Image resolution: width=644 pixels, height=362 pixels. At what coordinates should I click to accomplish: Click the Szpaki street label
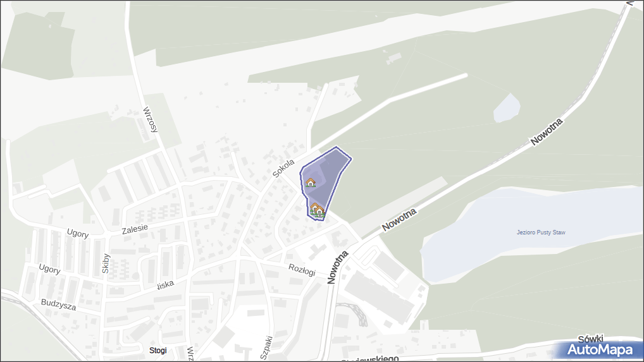coord(266,348)
